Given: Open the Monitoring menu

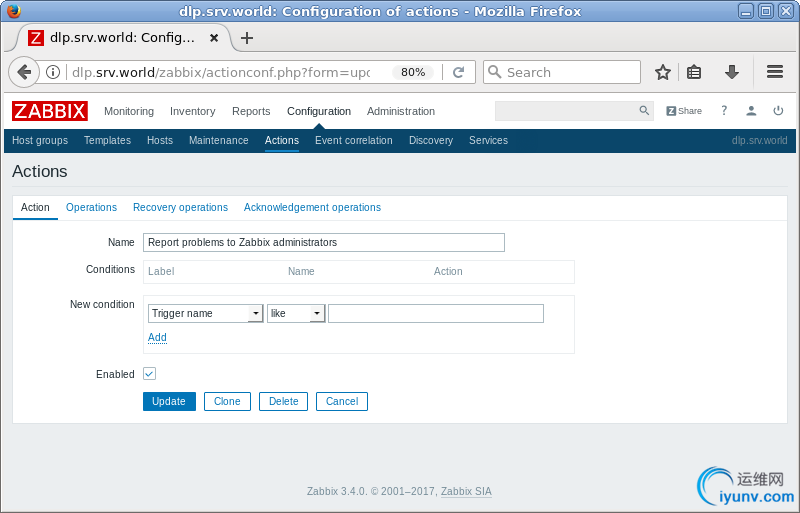Looking at the screenshot, I should tap(129, 111).
